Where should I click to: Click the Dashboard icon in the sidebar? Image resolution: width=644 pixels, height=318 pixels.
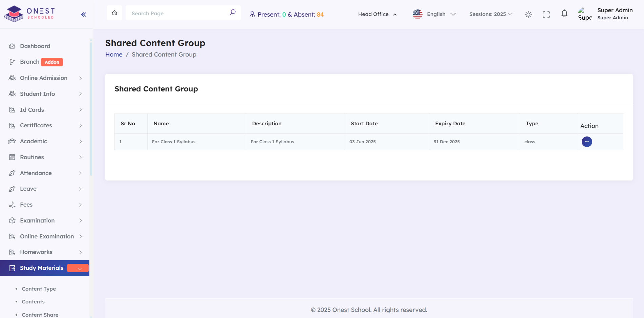click(12, 46)
